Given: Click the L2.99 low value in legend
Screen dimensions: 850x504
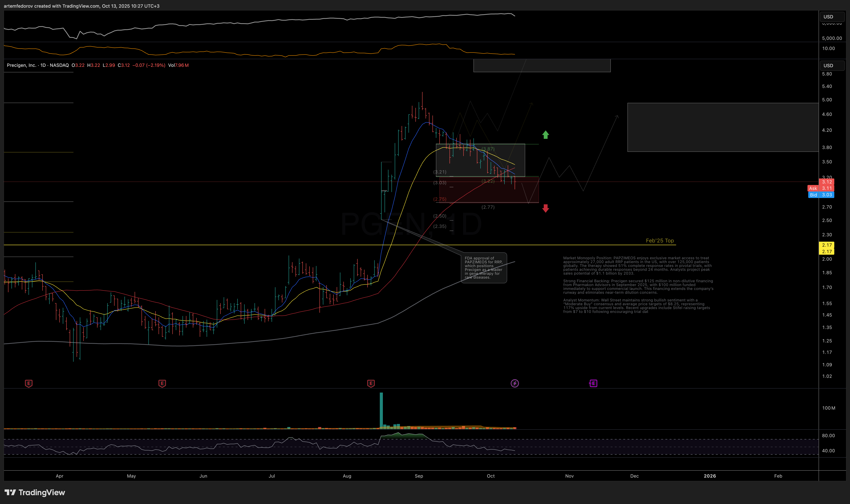Looking at the screenshot, I should coord(109,65).
